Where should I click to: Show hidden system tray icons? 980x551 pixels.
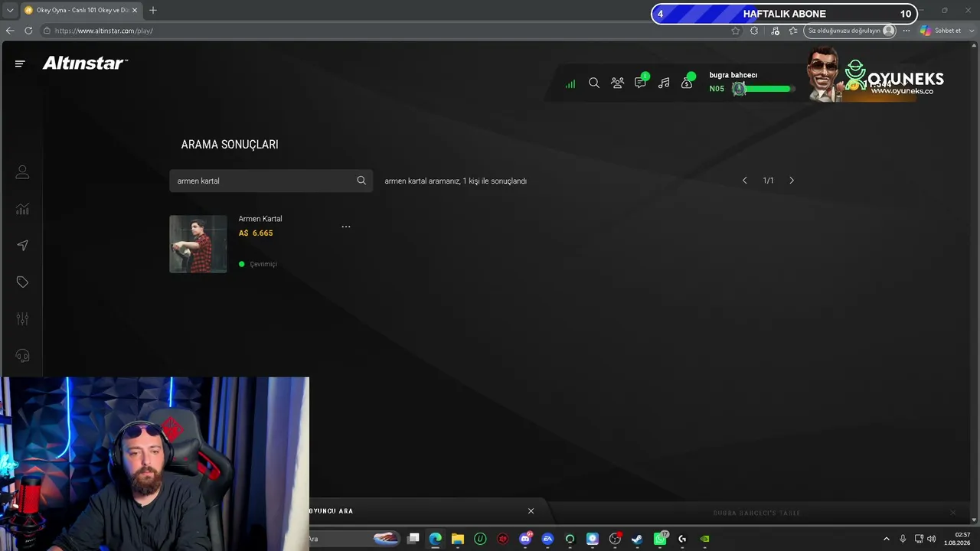click(887, 539)
